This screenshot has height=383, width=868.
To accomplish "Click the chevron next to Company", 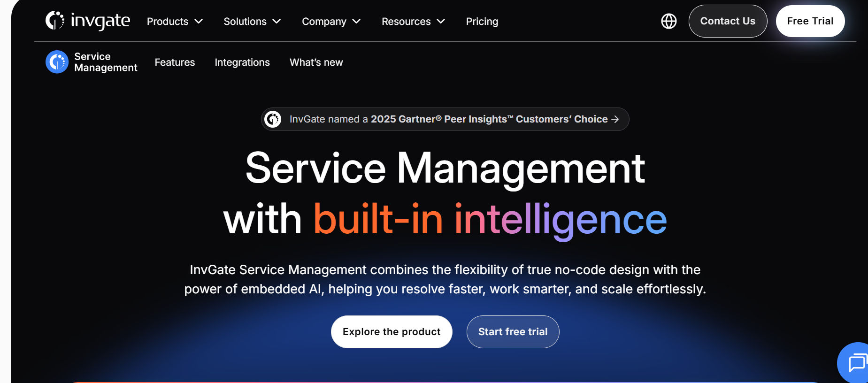I will point(356,22).
